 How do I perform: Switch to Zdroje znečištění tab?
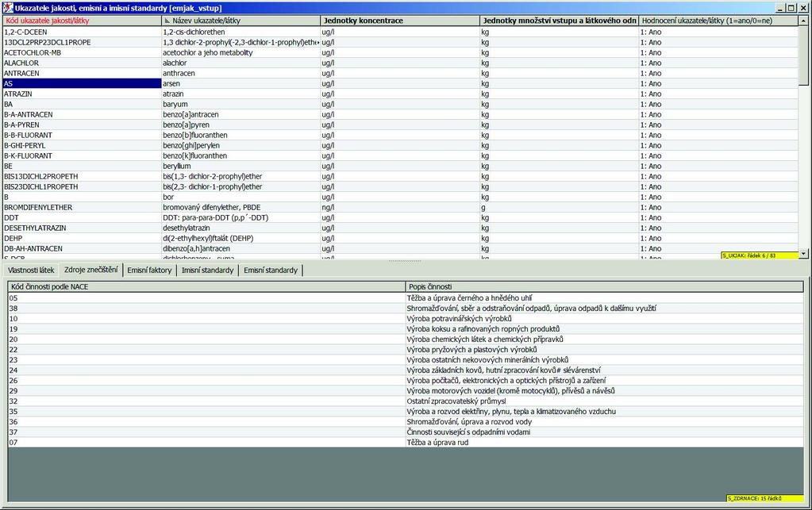[91, 270]
